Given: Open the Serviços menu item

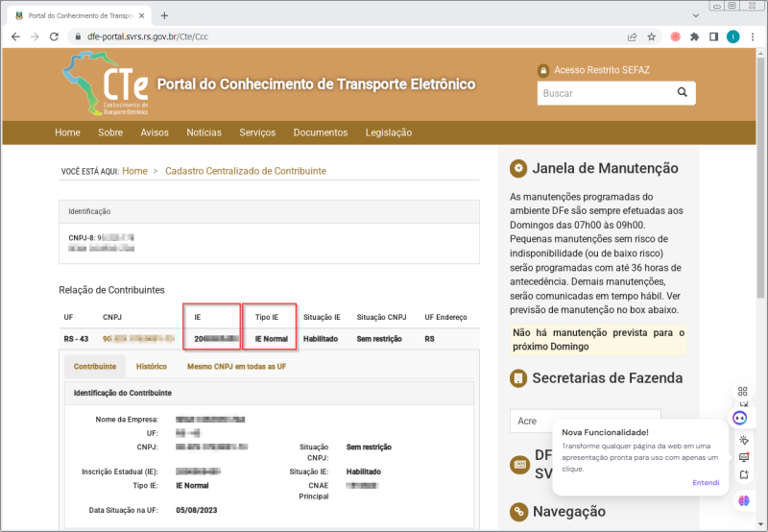Looking at the screenshot, I should click(257, 133).
